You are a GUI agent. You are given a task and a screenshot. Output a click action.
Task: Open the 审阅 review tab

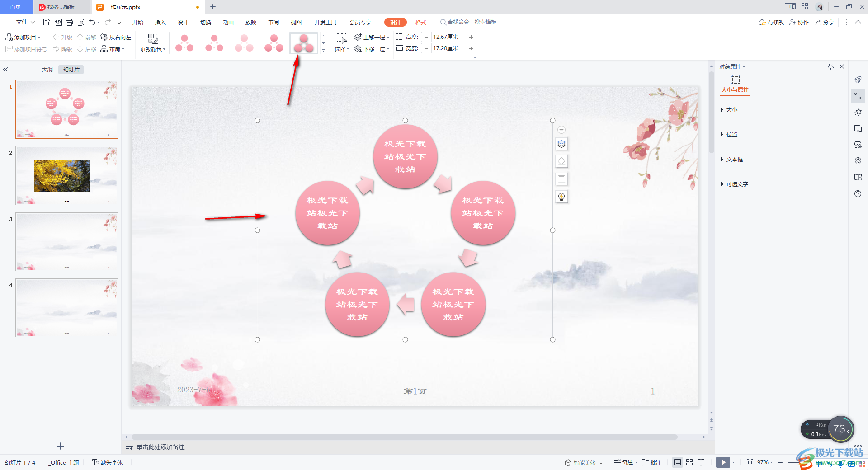point(274,22)
